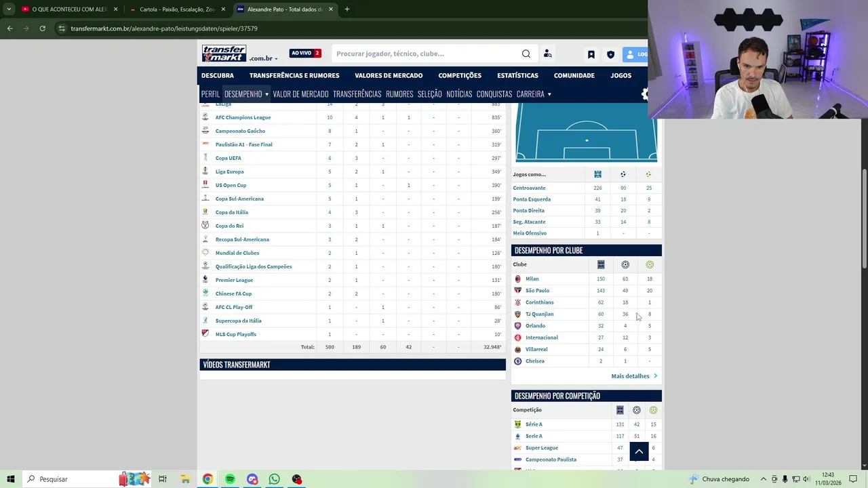Click the Chelsea club crest icon

point(518,361)
